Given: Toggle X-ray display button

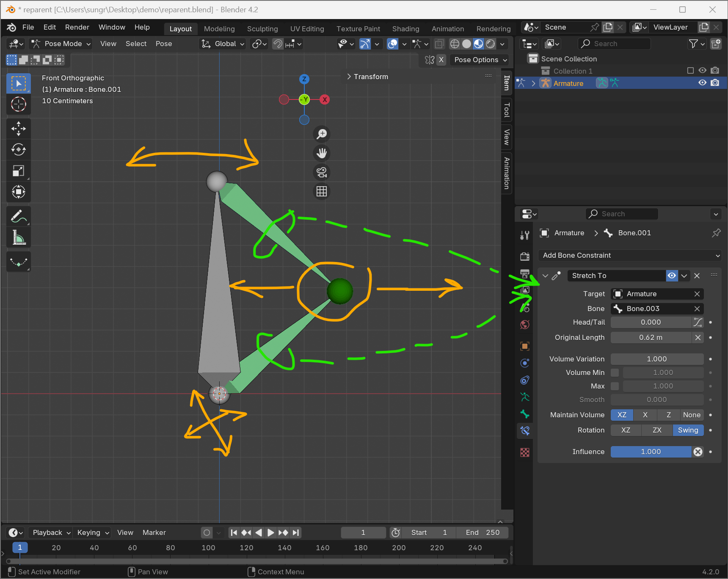Looking at the screenshot, I should coord(440,44).
